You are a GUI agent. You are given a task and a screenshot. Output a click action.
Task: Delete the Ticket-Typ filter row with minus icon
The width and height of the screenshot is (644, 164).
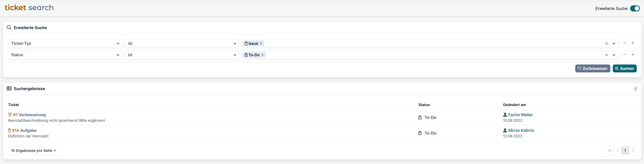point(625,43)
